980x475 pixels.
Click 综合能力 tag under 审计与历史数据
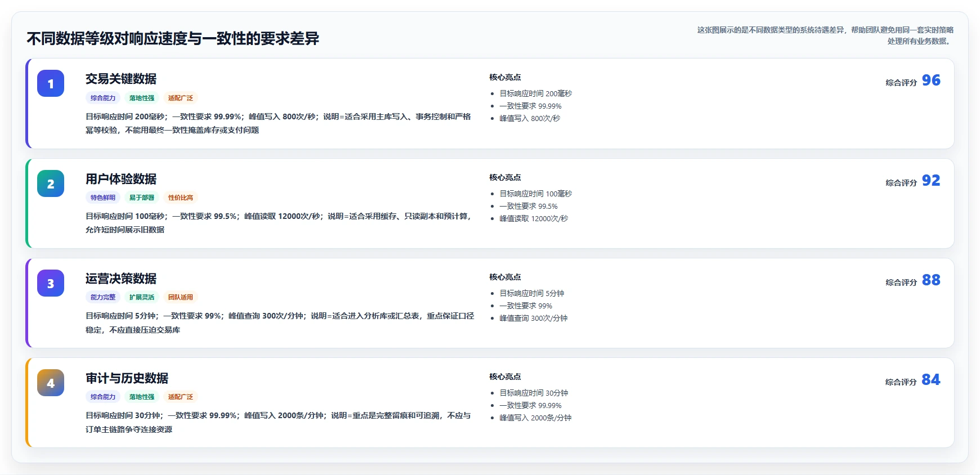coord(103,397)
